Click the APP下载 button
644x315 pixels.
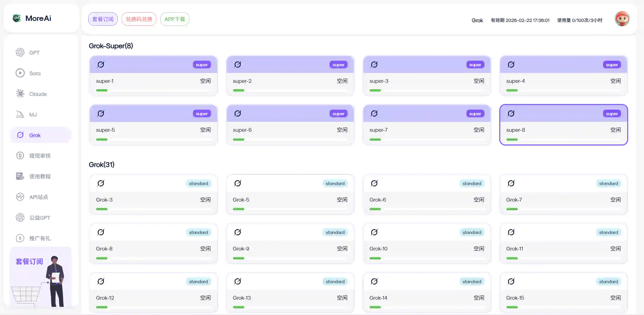[x=175, y=19]
